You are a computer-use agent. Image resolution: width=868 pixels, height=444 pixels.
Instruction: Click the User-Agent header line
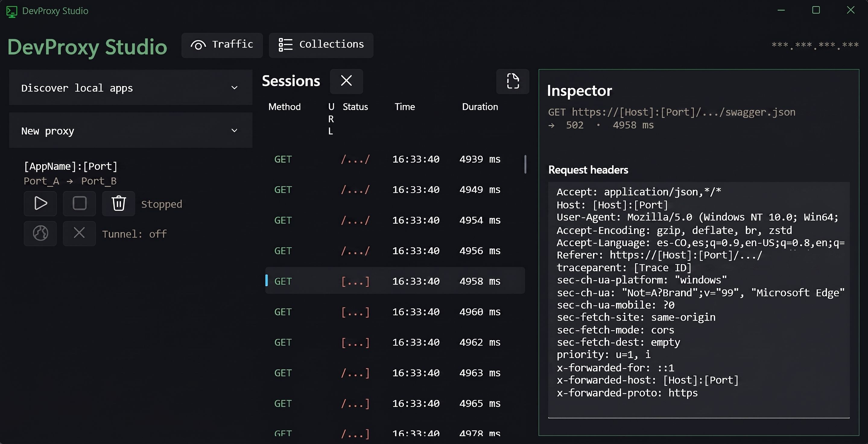(698, 217)
